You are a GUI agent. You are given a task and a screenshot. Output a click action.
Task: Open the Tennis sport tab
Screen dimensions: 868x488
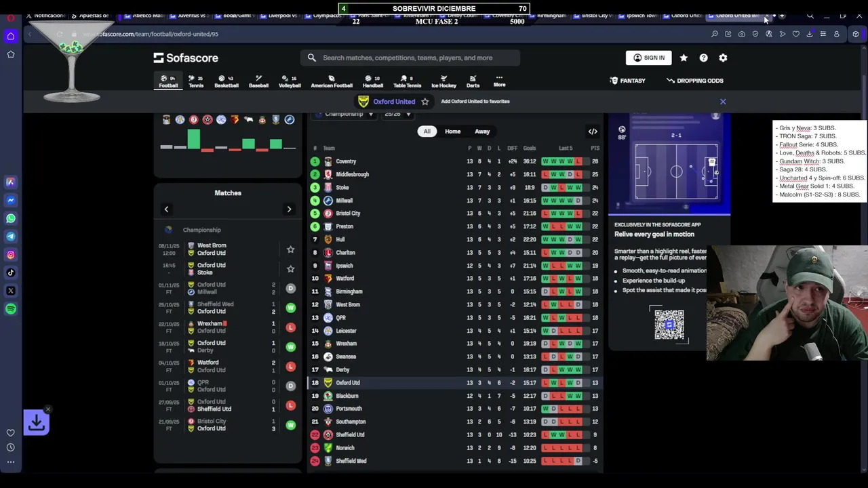tap(196, 81)
